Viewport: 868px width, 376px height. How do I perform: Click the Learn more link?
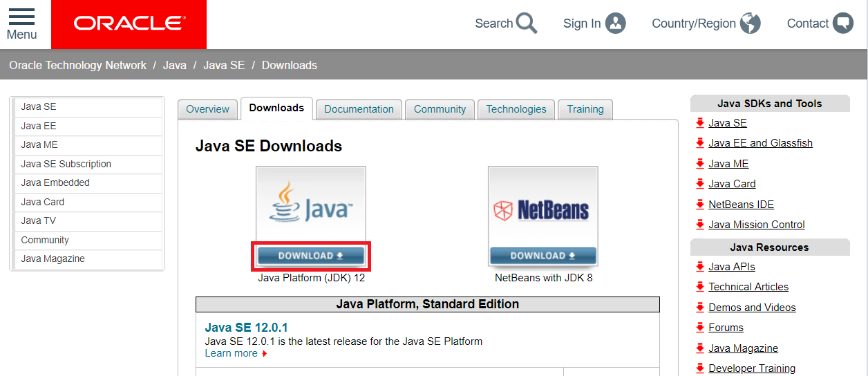point(231,353)
